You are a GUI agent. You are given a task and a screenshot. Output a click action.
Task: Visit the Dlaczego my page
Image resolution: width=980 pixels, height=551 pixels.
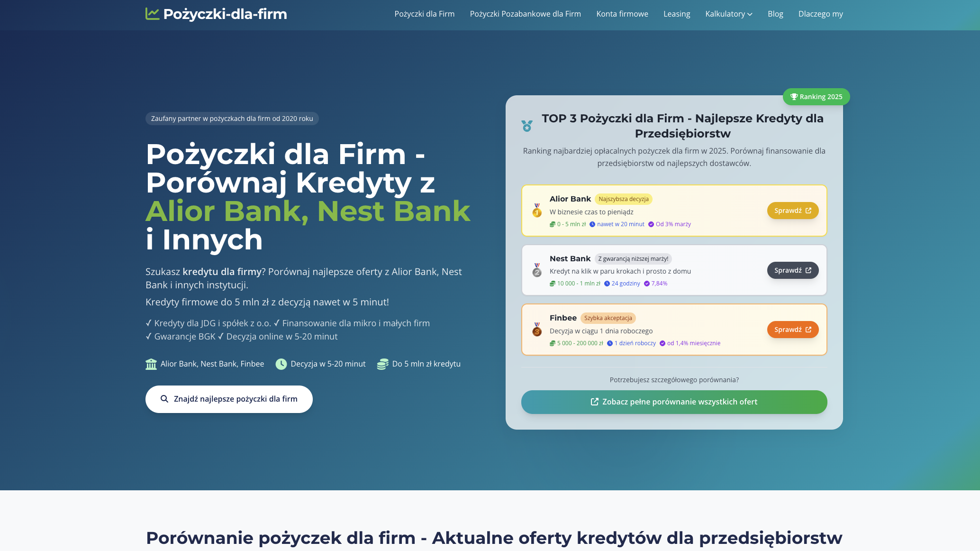click(821, 14)
